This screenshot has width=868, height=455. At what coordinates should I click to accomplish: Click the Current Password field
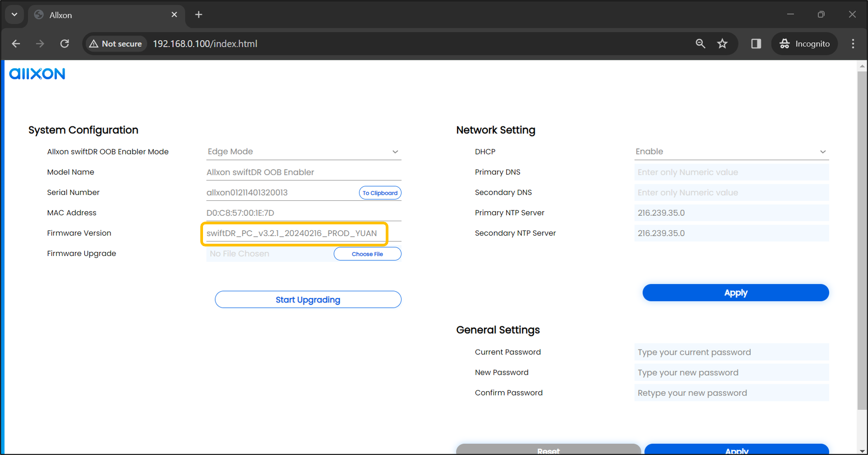[x=731, y=352]
